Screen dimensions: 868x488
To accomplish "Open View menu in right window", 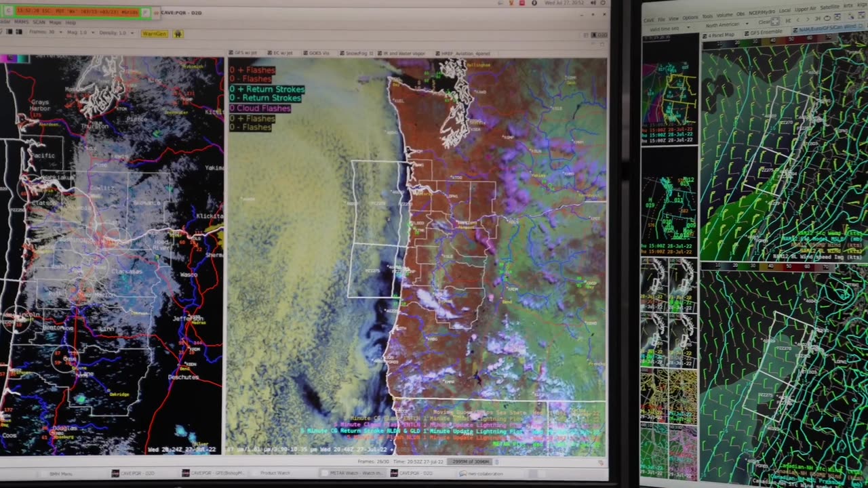I will click(x=673, y=18).
